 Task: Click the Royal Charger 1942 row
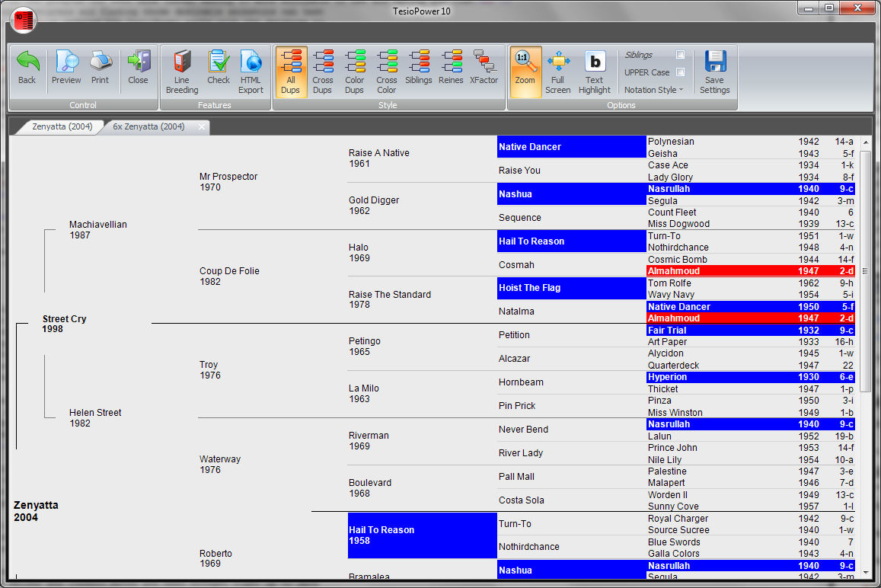point(751,519)
